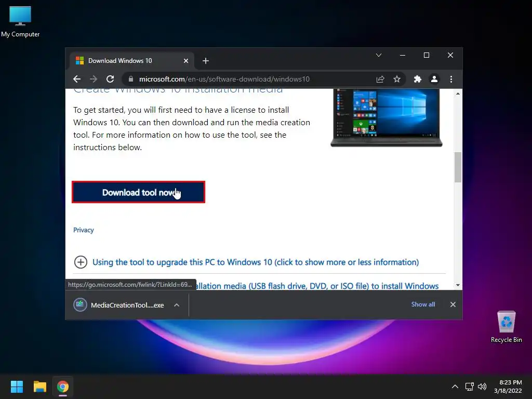The image size is (532, 399).
Task: Open the Extensions puzzle icon
Action: click(x=417, y=79)
